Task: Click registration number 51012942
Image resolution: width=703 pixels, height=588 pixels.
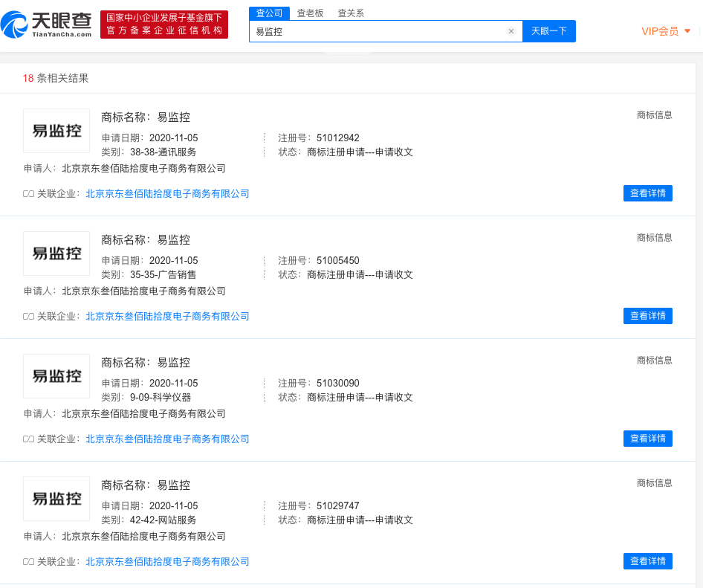Action: [x=337, y=138]
